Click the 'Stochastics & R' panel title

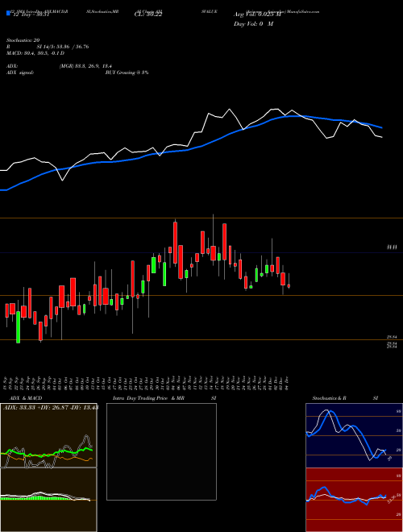coord(330,398)
